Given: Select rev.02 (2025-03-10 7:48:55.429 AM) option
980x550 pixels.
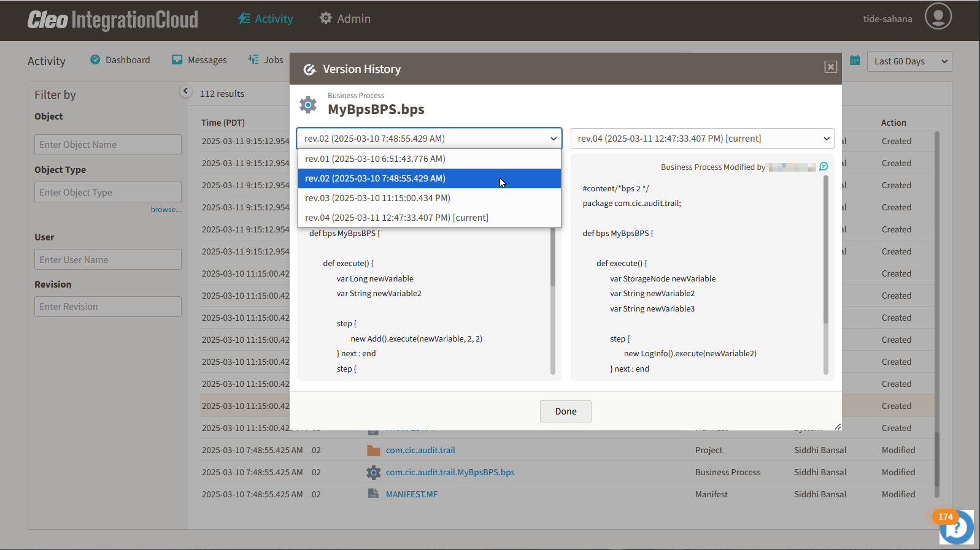Looking at the screenshot, I should (429, 178).
